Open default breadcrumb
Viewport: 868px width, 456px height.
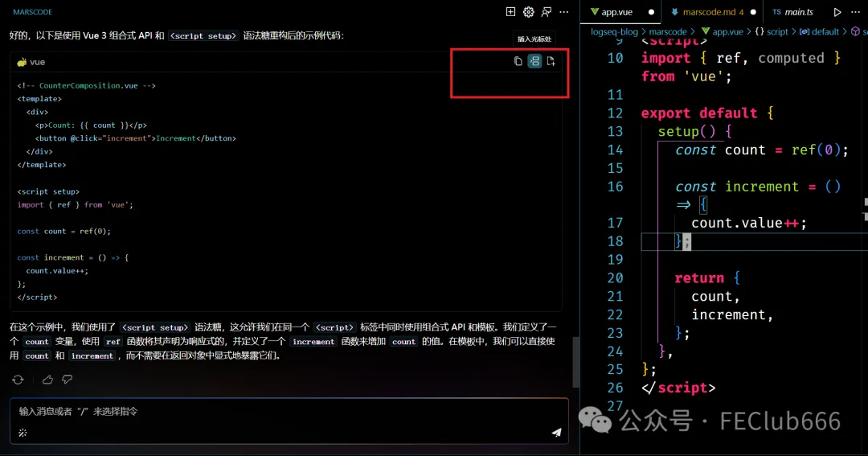pyautogui.click(x=820, y=31)
